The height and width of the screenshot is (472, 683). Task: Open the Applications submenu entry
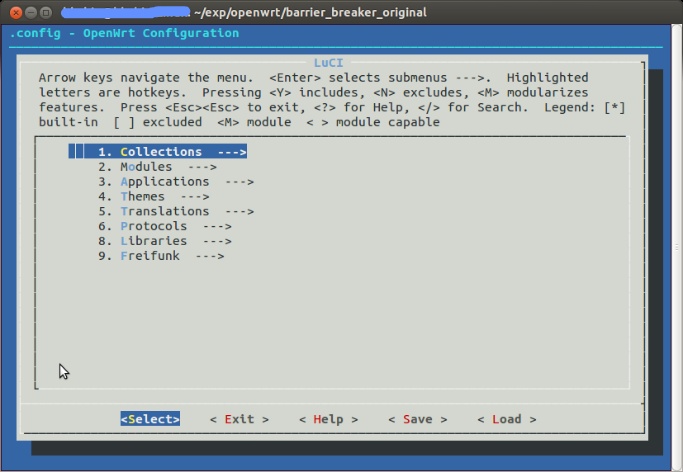click(176, 182)
